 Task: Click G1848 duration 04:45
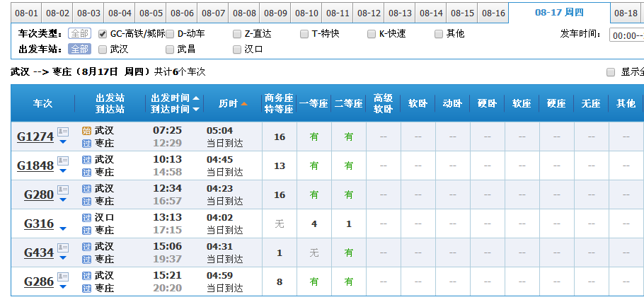pos(219,160)
